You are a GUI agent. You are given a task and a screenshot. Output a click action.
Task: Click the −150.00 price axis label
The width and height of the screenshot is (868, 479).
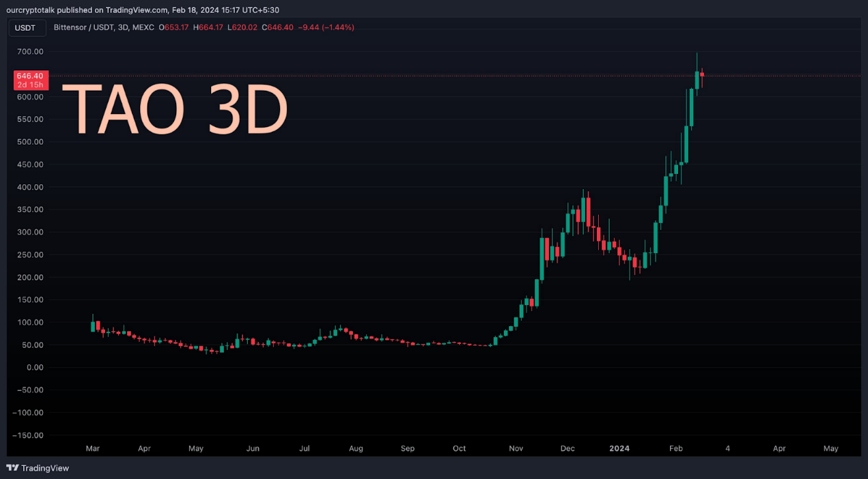(x=28, y=435)
